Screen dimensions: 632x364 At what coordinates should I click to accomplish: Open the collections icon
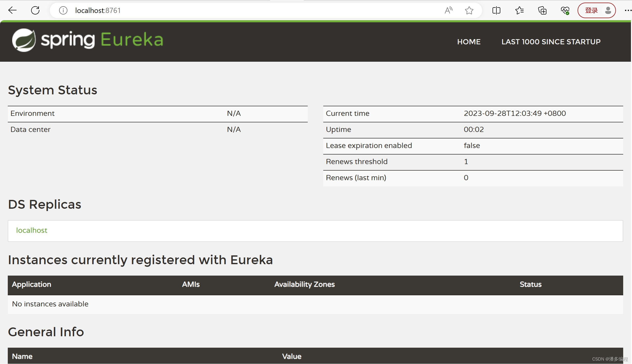tap(542, 10)
